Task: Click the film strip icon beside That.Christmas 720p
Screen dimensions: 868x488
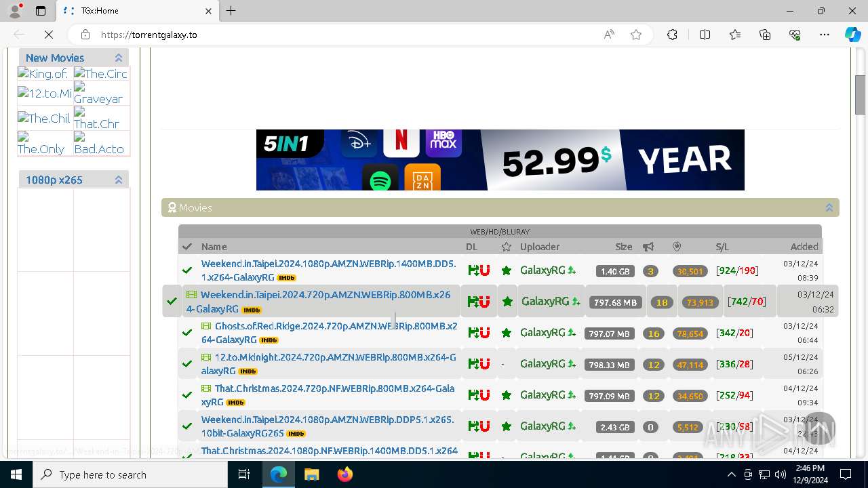Action: pyautogui.click(x=206, y=388)
